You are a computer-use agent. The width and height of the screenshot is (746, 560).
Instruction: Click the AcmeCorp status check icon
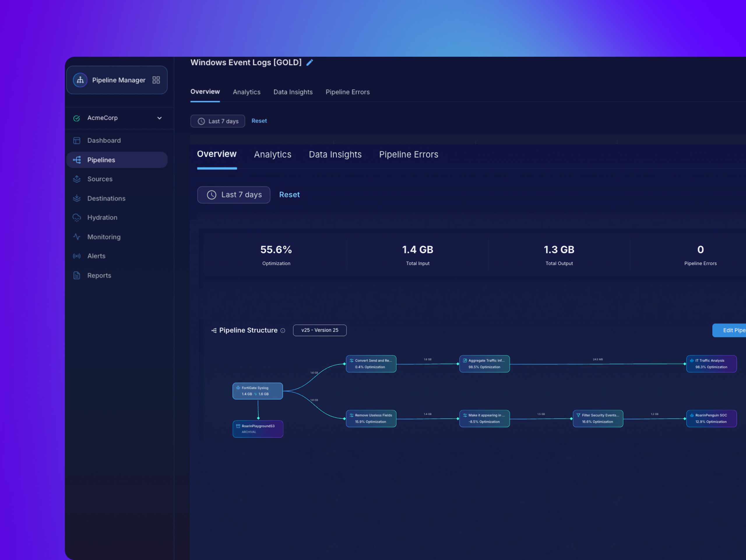[77, 118]
